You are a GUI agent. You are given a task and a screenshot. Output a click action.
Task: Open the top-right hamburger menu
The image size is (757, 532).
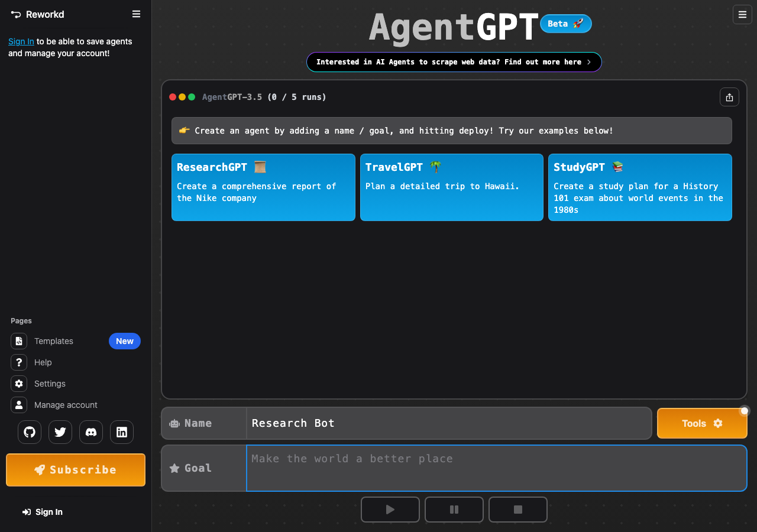(742, 14)
